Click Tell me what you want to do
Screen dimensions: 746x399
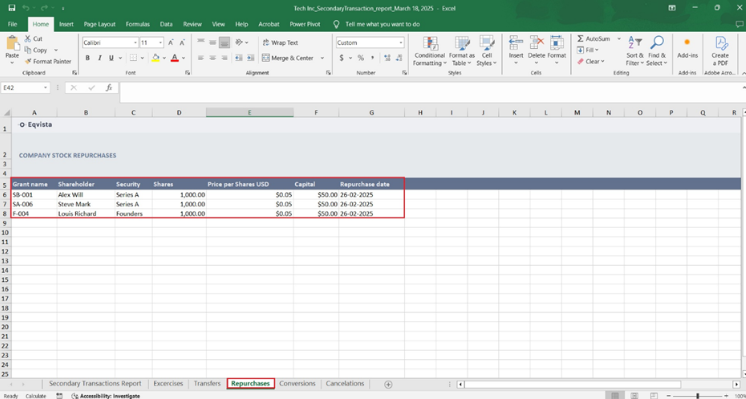coord(383,24)
